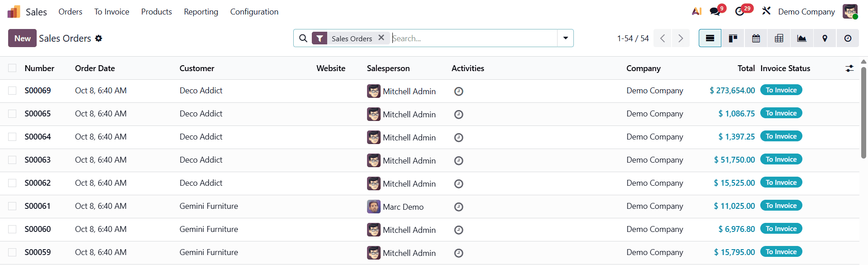
Task: Click activity clock for order S00069
Action: 458,92
